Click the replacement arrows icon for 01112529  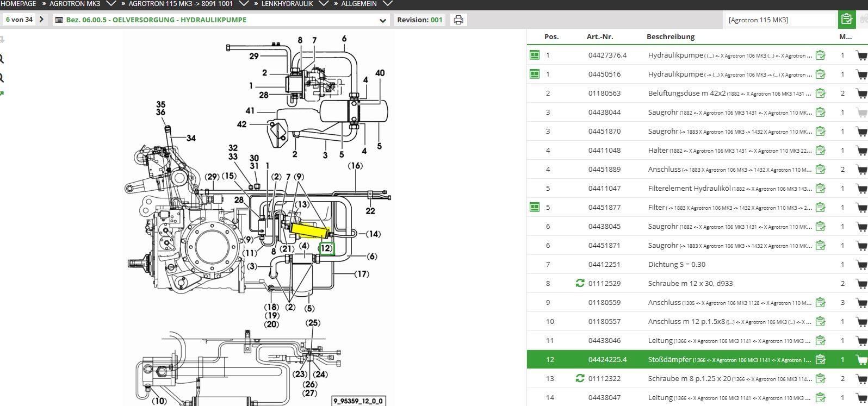point(580,283)
